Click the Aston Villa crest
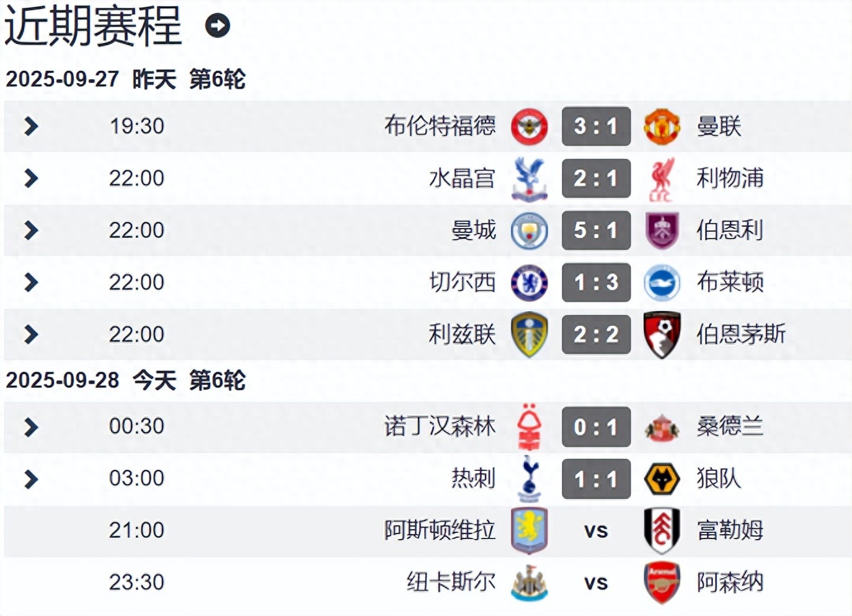The height and width of the screenshot is (616, 852). [x=529, y=530]
